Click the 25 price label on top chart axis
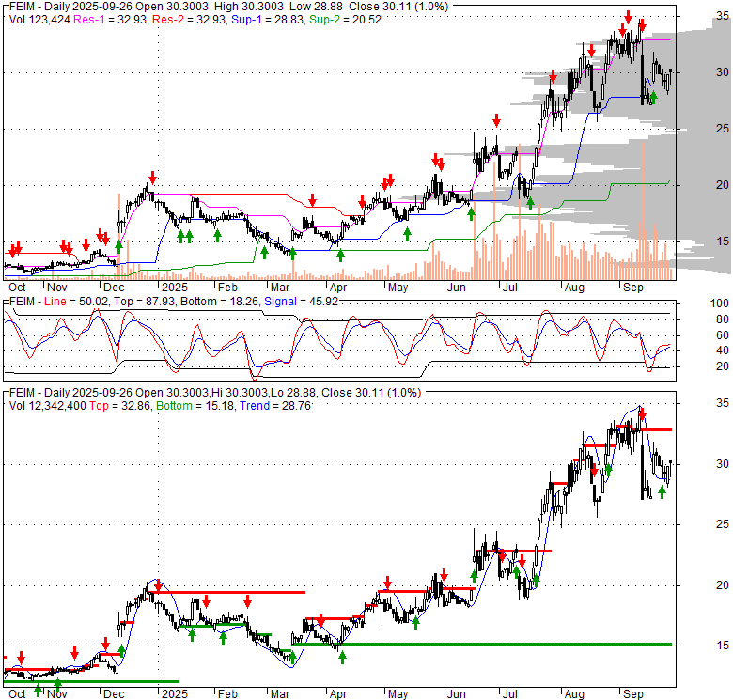 click(723, 129)
